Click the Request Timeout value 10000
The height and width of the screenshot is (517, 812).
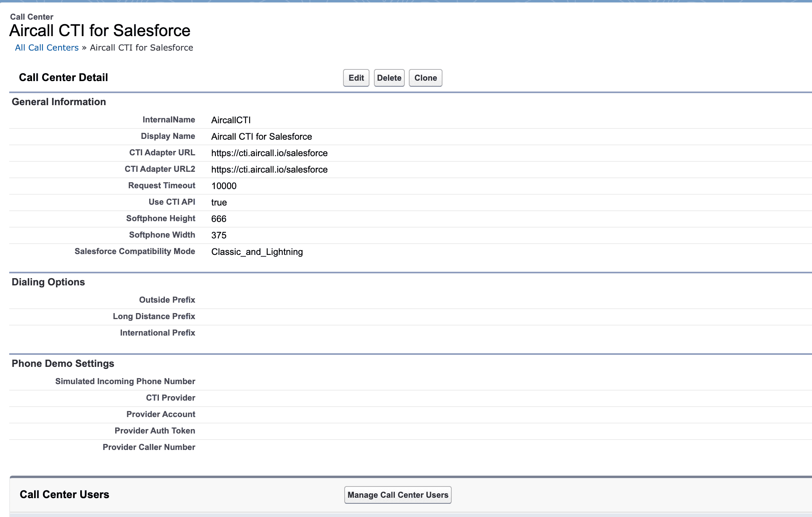point(224,186)
